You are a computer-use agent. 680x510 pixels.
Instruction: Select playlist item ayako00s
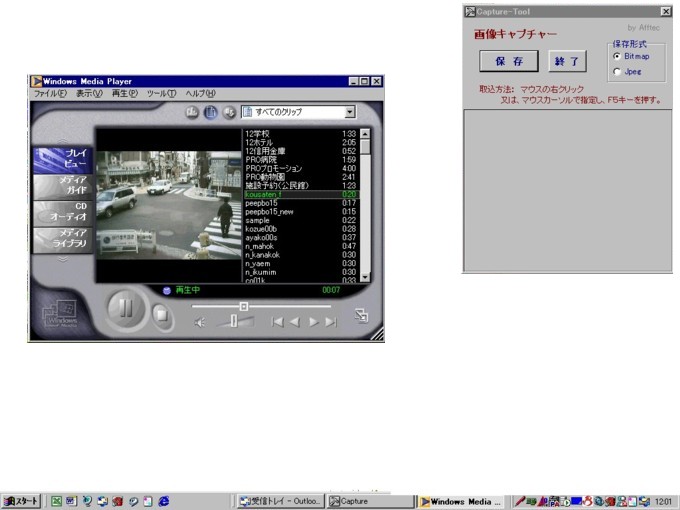pos(301,238)
